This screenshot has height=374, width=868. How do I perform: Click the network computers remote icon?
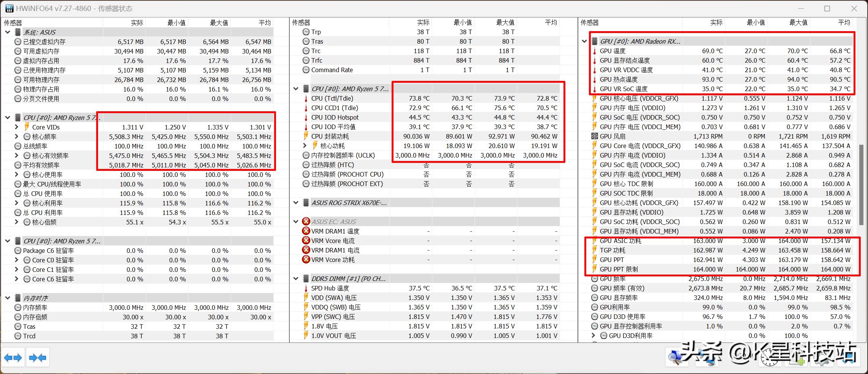click(707, 358)
